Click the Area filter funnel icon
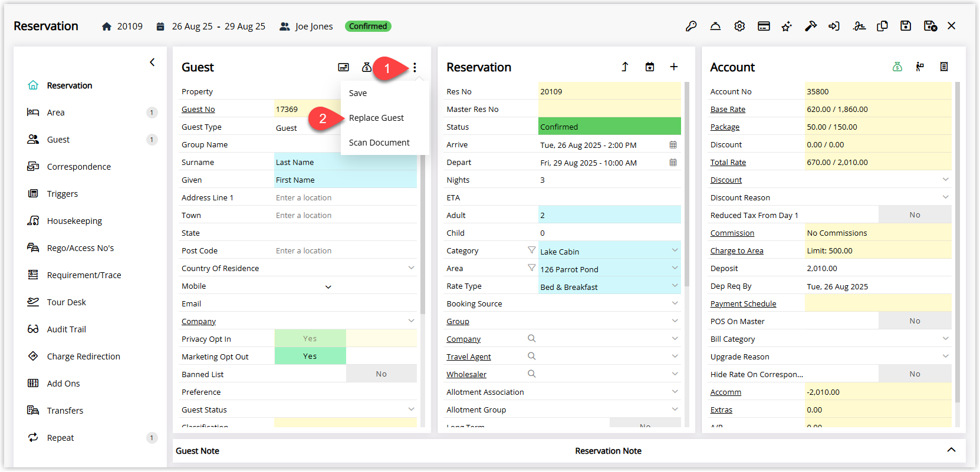This screenshot has width=980, height=472. click(x=531, y=268)
